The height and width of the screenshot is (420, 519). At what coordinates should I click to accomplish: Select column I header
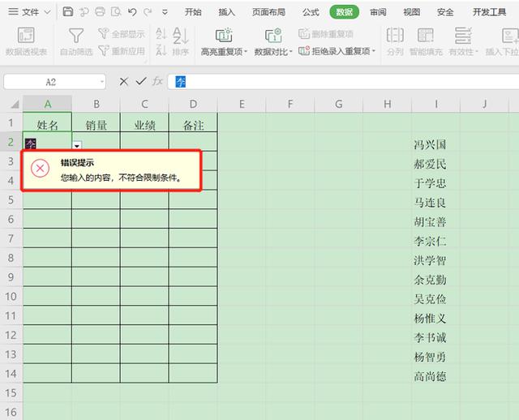(436, 104)
